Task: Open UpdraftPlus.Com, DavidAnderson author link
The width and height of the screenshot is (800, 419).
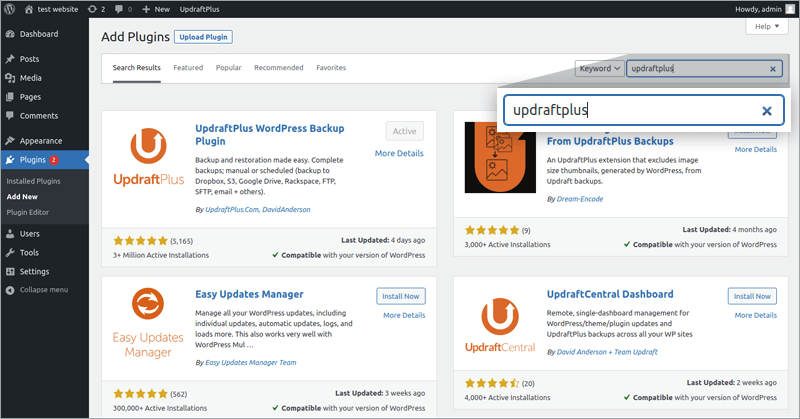Action: pos(258,209)
